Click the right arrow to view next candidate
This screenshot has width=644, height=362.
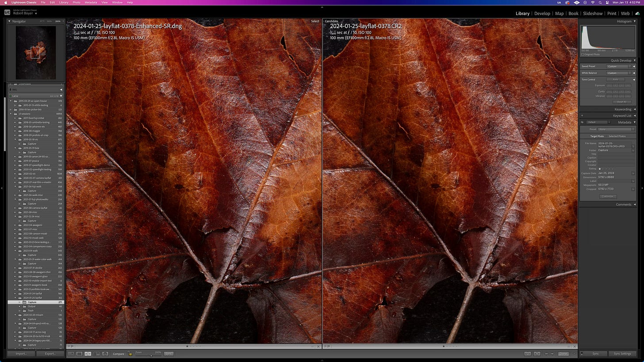point(552,354)
